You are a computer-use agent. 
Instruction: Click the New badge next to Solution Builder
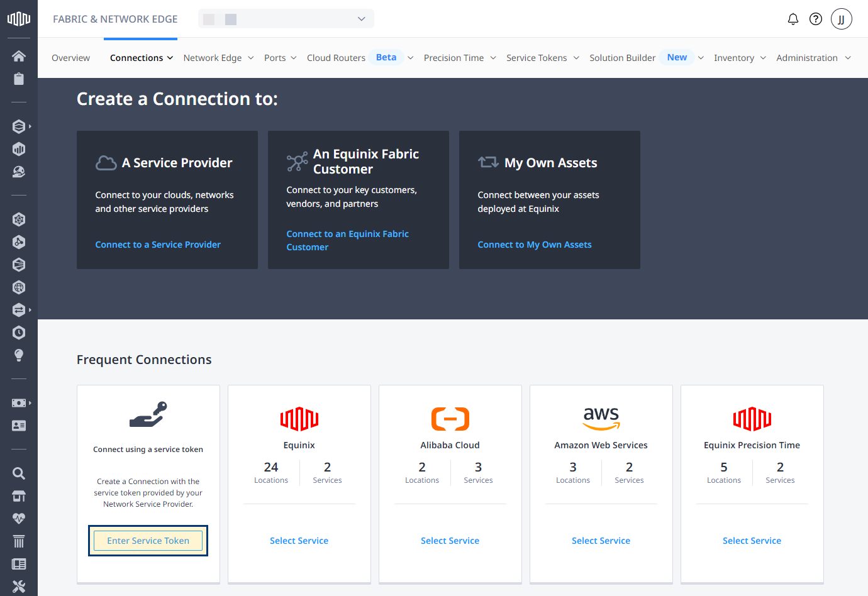click(x=677, y=57)
